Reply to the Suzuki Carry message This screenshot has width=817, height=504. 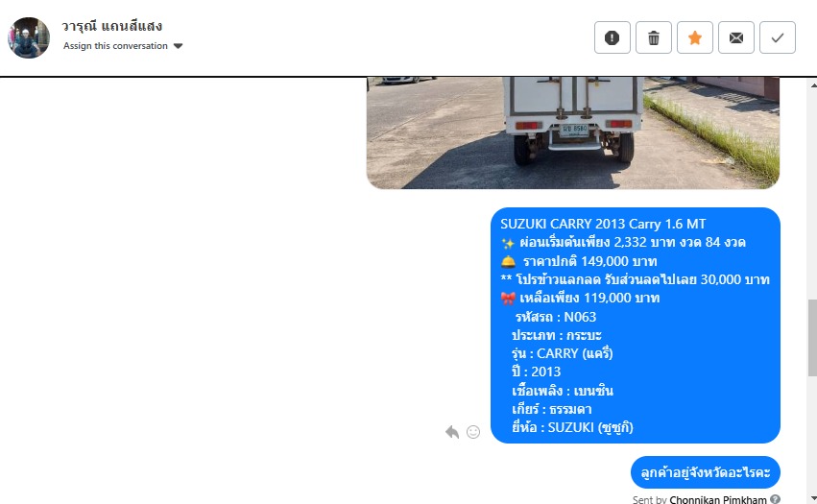(x=452, y=432)
